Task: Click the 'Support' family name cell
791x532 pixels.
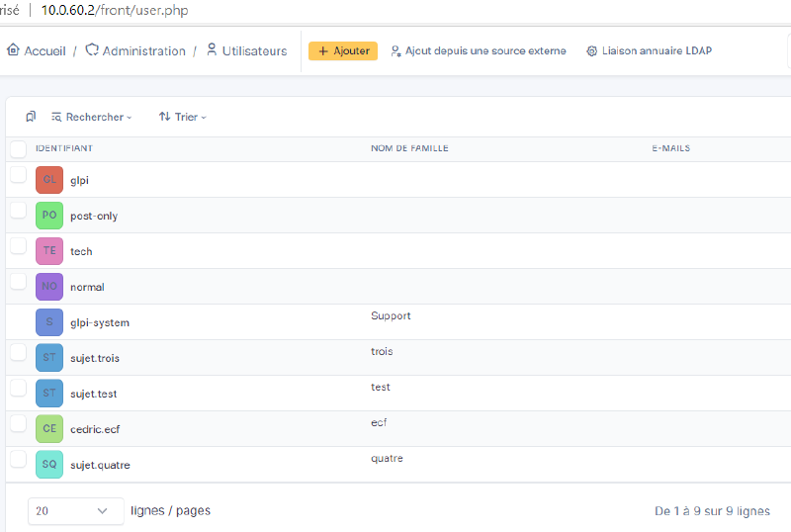Action: coord(391,316)
